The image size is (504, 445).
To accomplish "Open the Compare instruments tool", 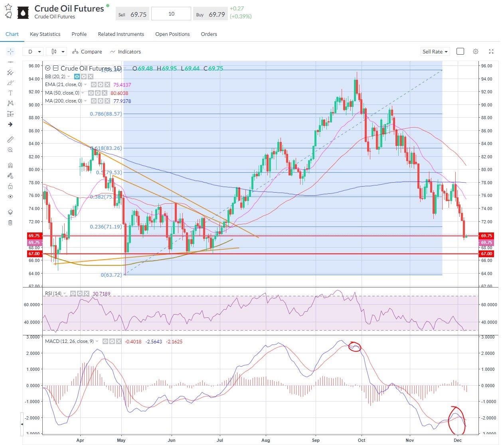I will pyautogui.click(x=87, y=51).
